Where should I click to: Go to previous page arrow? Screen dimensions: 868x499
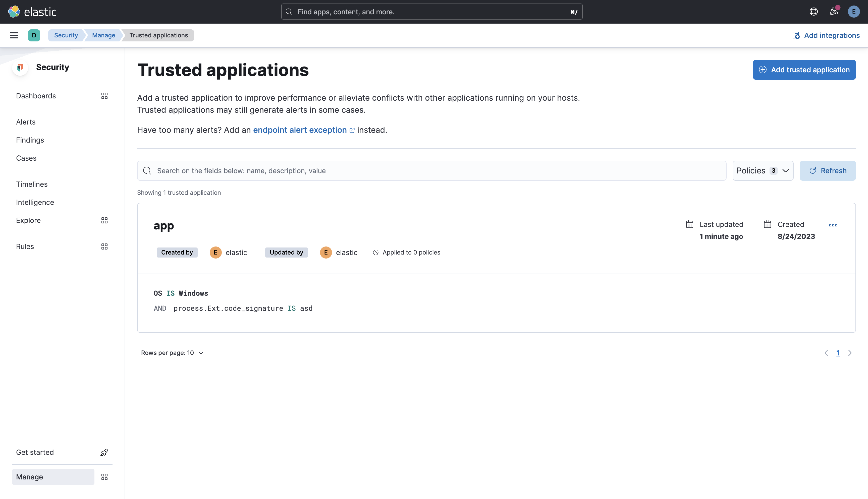(826, 353)
